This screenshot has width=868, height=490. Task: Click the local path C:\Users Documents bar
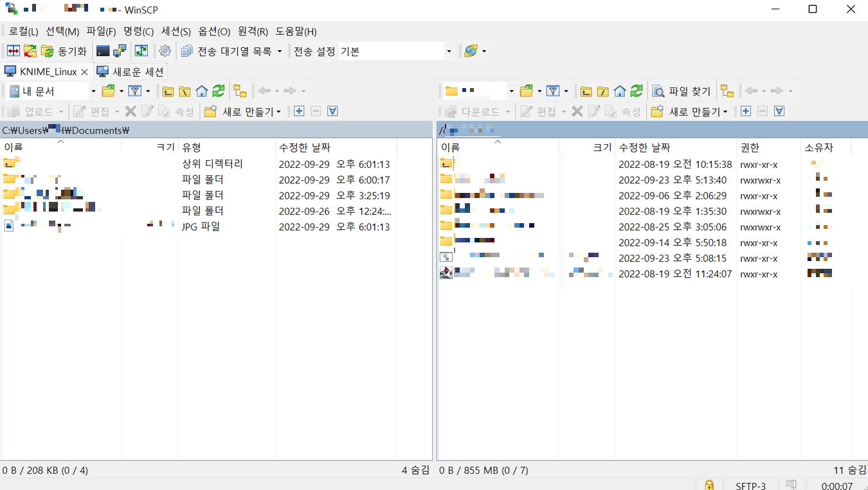216,130
